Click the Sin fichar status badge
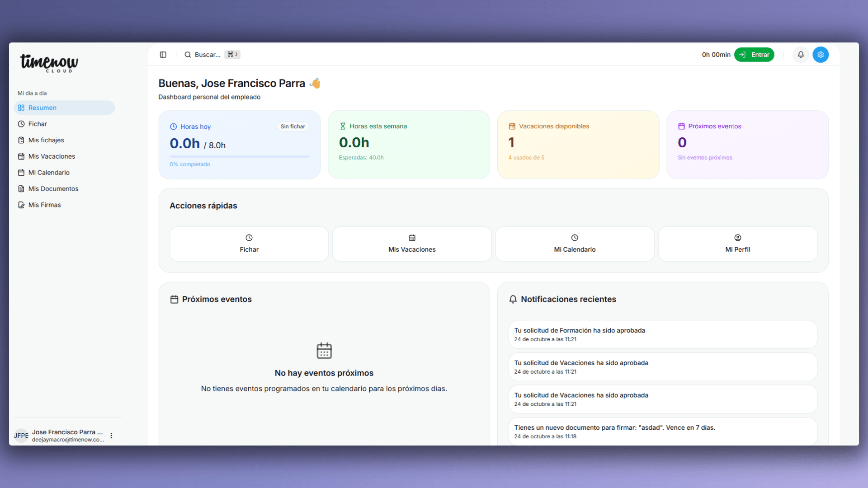 tap(292, 126)
